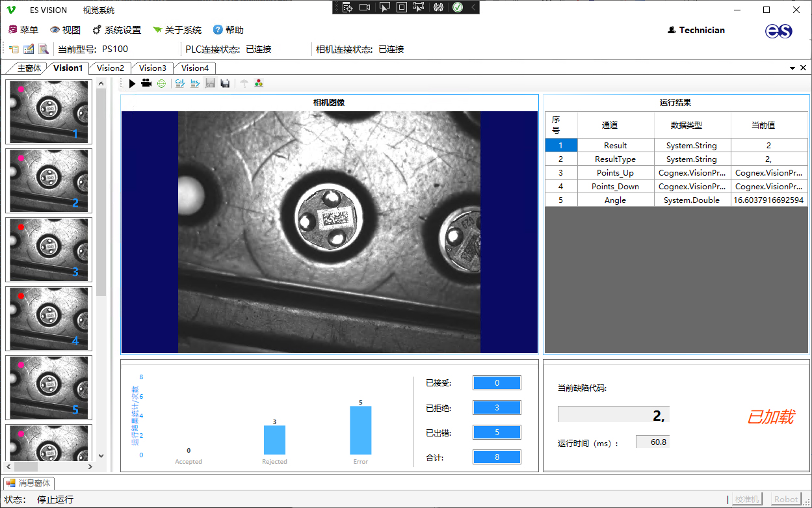Click the magnifier search document icon

click(x=43, y=49)
